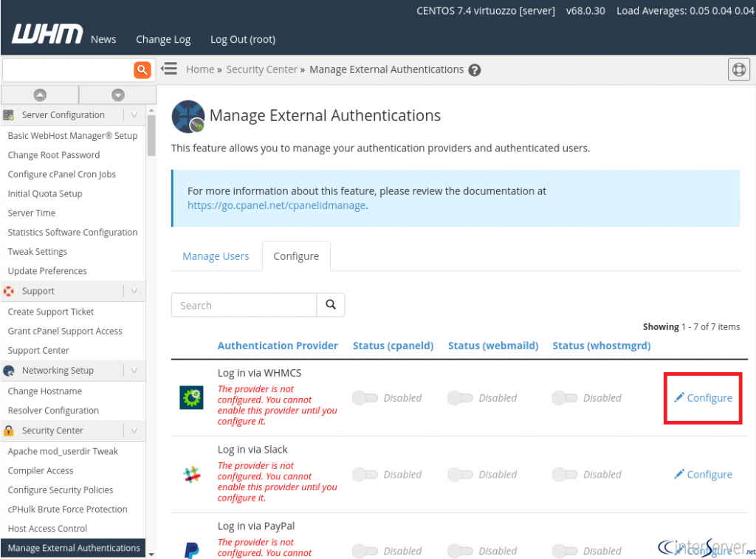Focus the sidebar search input field
The width and height of the screenshot is (756, 559).
68,70
